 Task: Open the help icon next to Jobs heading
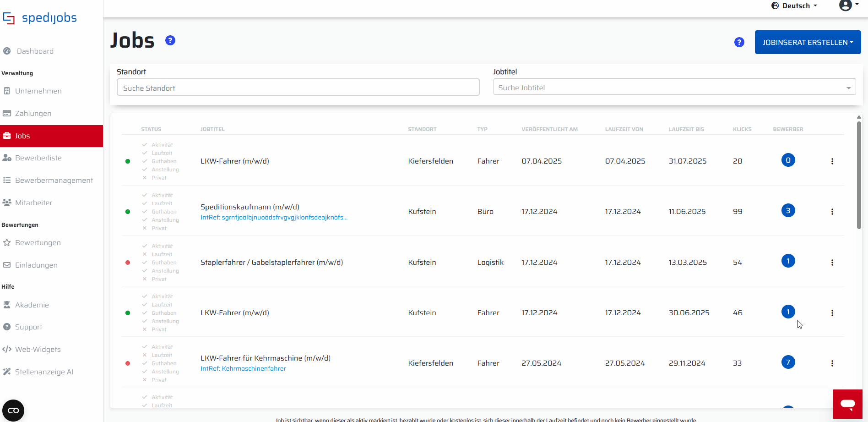(x=170, y=40)
